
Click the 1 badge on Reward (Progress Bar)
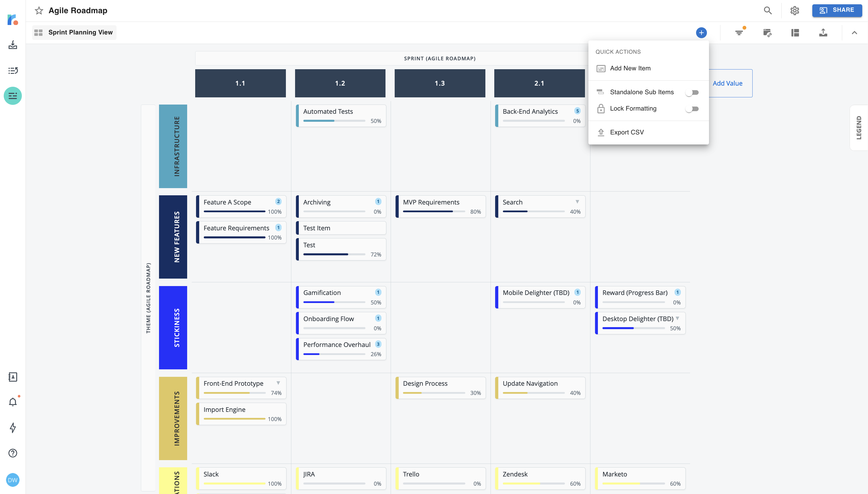pyautogui.click(x=677, y=292)
